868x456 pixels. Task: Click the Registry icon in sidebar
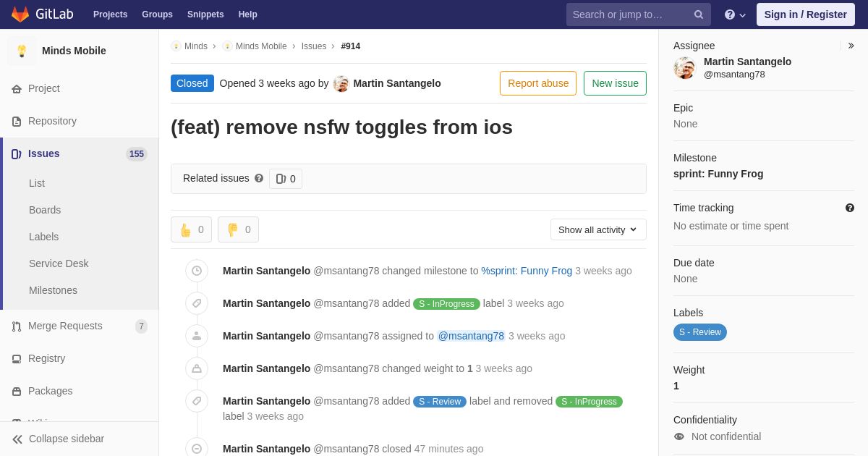tap(17, 359)
